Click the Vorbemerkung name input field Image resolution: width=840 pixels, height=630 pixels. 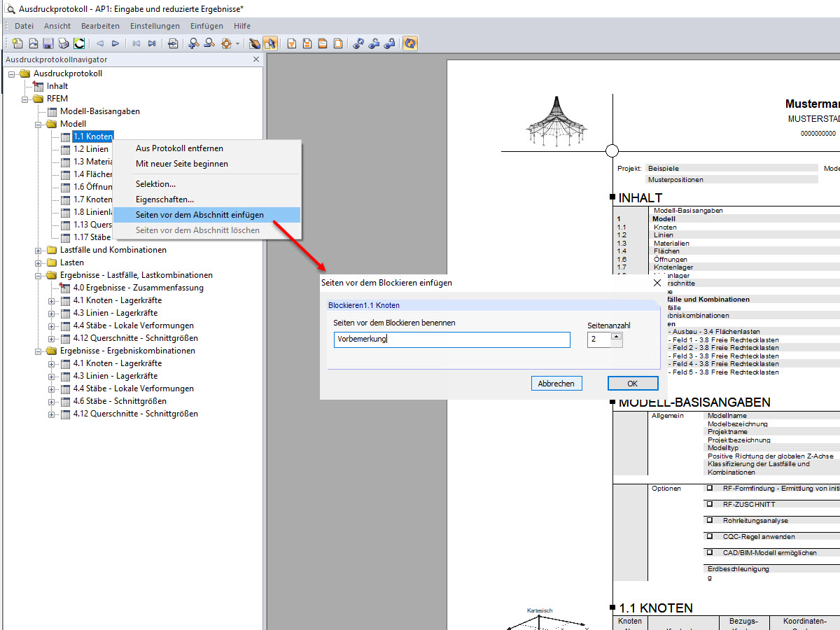point(452,339)
